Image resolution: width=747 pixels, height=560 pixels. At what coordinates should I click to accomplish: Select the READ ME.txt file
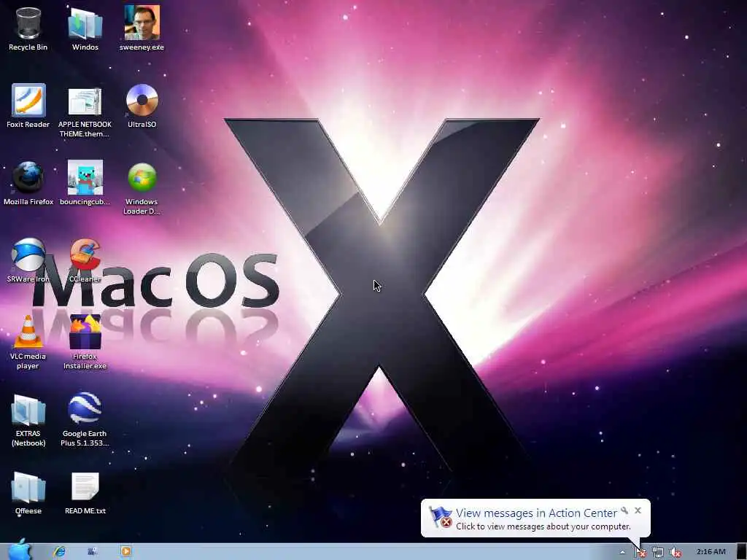(x=85, y=486)
